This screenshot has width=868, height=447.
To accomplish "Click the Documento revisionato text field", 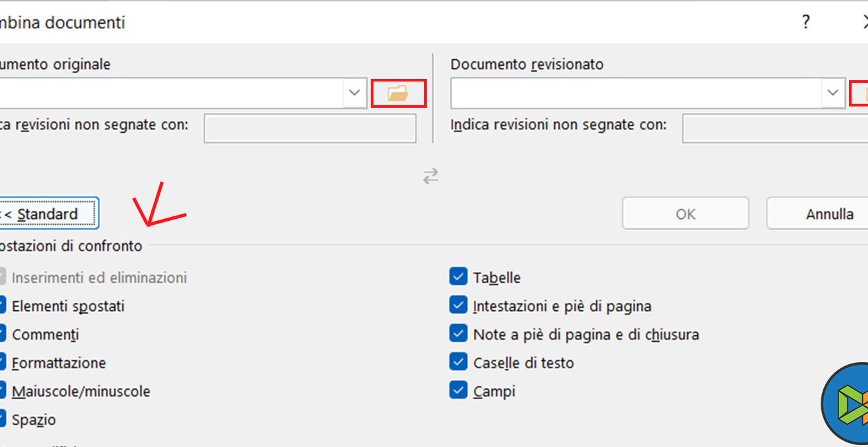I will (635, 93).
